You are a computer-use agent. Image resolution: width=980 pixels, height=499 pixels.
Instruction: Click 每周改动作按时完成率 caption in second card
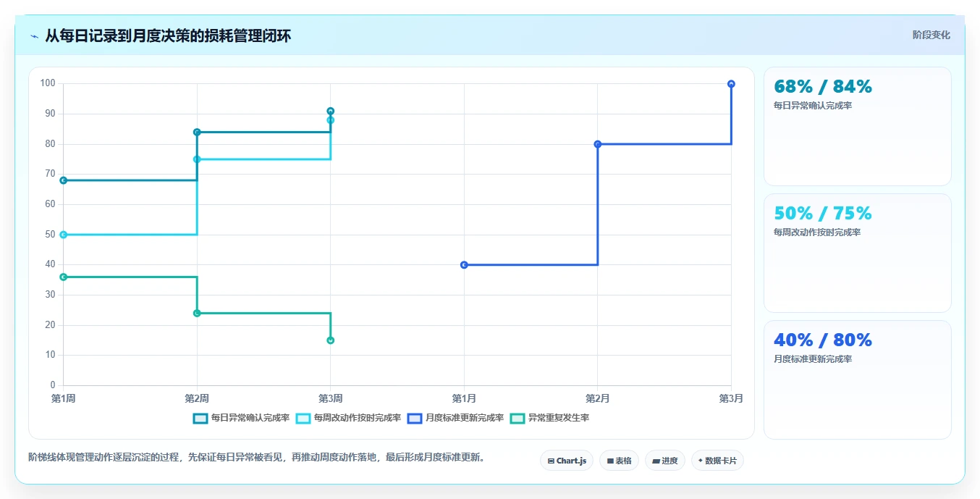pos(817,232)
